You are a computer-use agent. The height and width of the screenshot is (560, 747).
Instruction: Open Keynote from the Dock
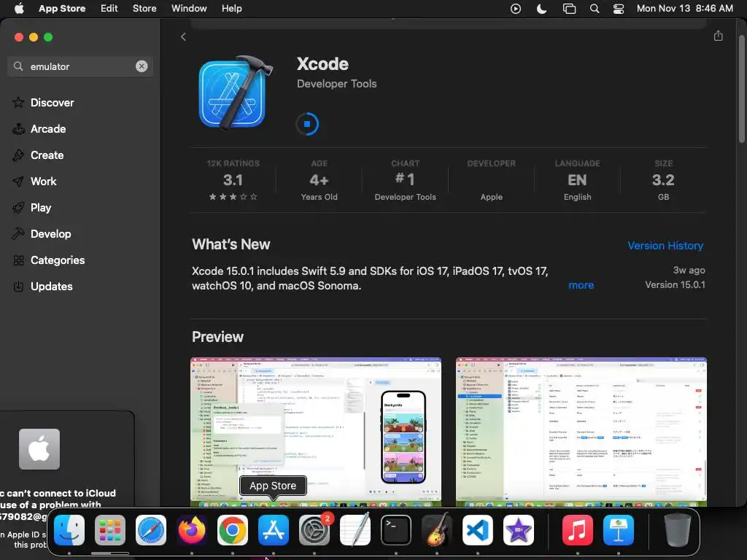point(619,530)
